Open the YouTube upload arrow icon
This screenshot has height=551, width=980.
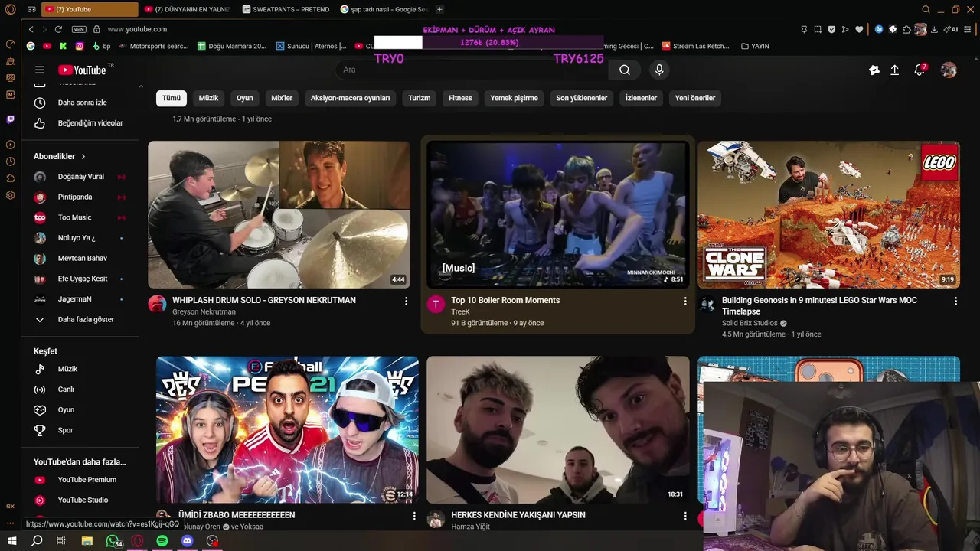(894, 70)
